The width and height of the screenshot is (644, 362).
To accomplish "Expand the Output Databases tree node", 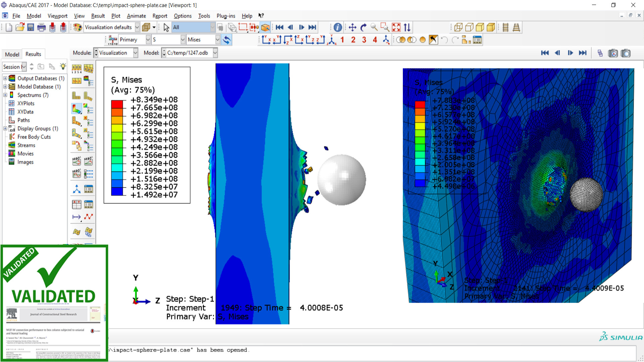I will [5, 78].
